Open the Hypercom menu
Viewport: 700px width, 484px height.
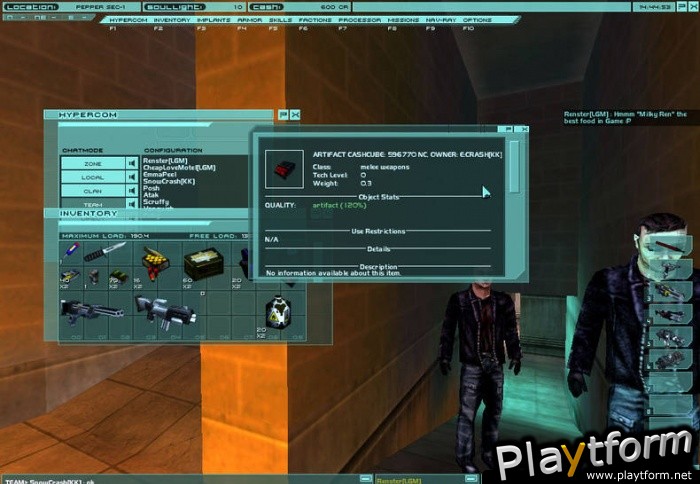(128, 20)
